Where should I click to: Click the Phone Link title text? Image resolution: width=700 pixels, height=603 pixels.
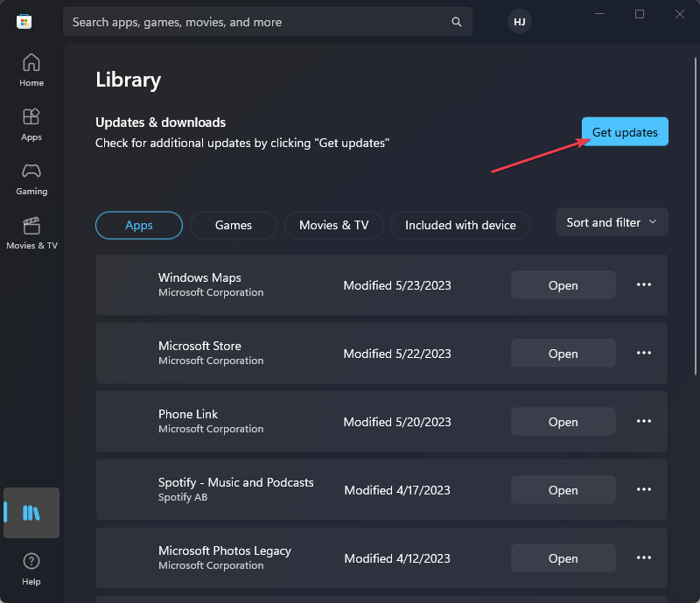(188, 414)
